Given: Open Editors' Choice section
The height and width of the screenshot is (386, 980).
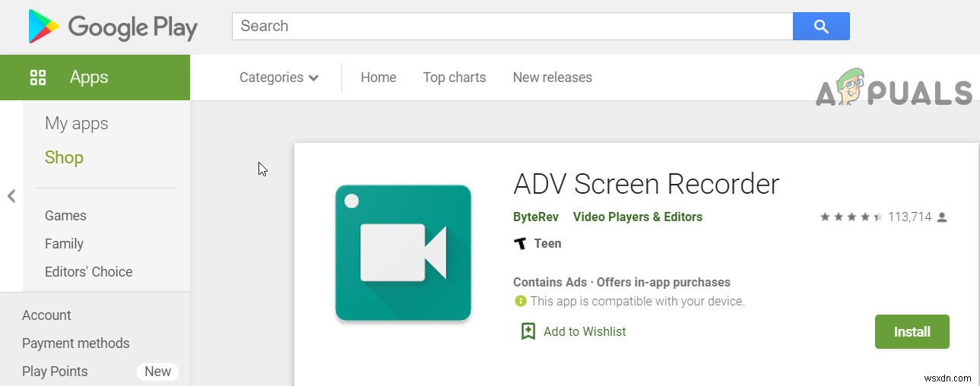Looking at the screenshot, I should [88, 272].
